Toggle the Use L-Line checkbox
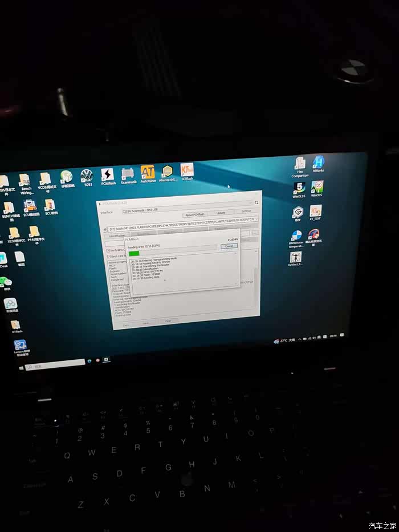This screenshot has width=399, height=532. coord(109,257)
